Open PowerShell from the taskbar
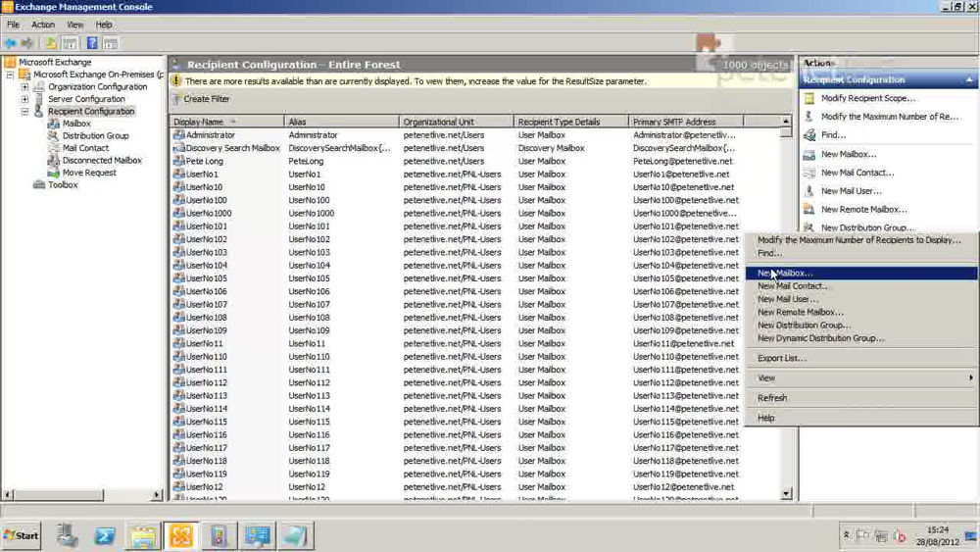980x552 pixels. (x=105, y=535)
